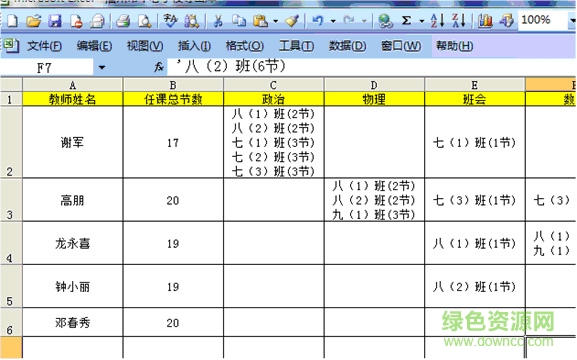Image resolution: width=577 pixels, height=360 pixels.
Task: Click the Name Box showing F7
Action: click(x=47, y=67)
